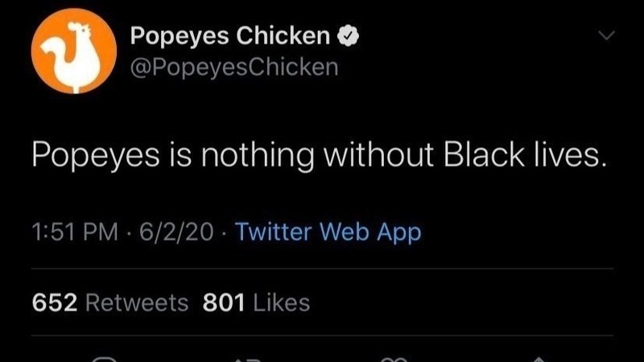644x362 pixels.
Task: Open the Popeyes Chicken display name
Action: (230, 36)
